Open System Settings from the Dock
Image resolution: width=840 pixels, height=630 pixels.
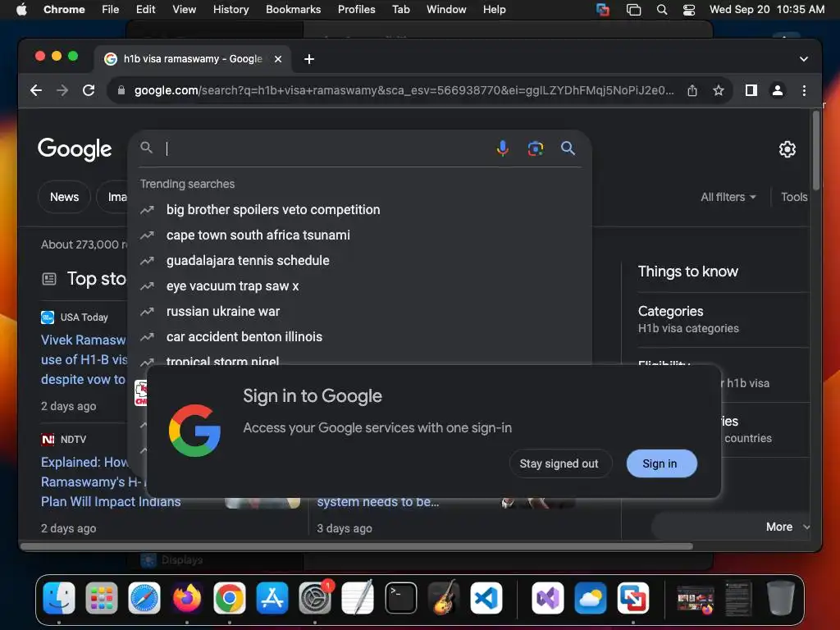pos(315,598)
